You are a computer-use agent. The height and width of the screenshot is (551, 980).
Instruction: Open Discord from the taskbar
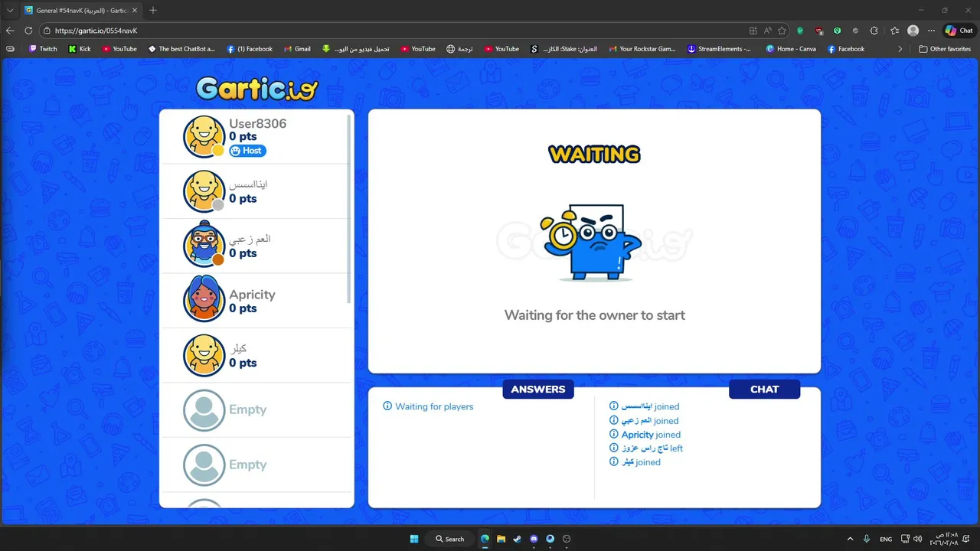pyautogui.click(x=534, y=539)
